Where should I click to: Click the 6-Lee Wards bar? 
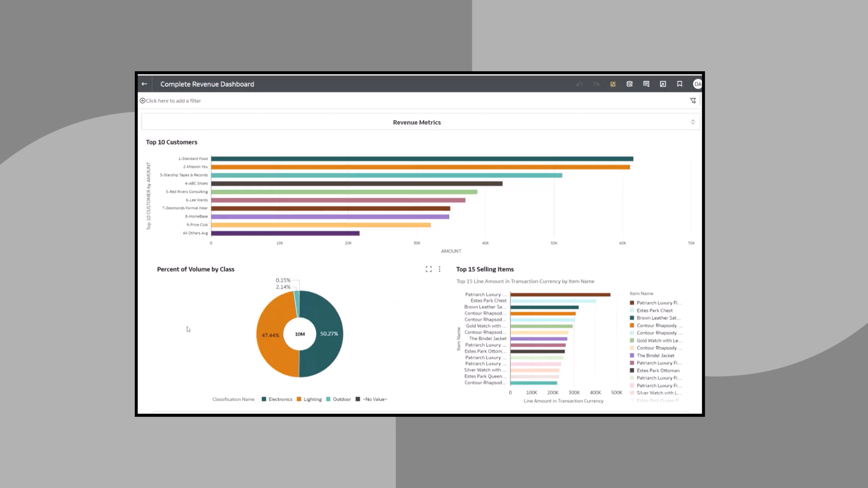coord(338,200)
